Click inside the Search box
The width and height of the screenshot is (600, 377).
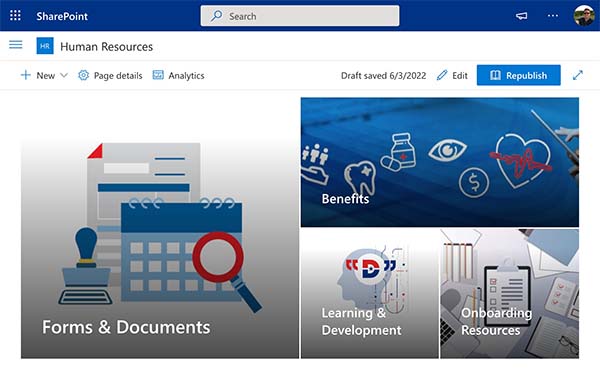coord(300,16)
